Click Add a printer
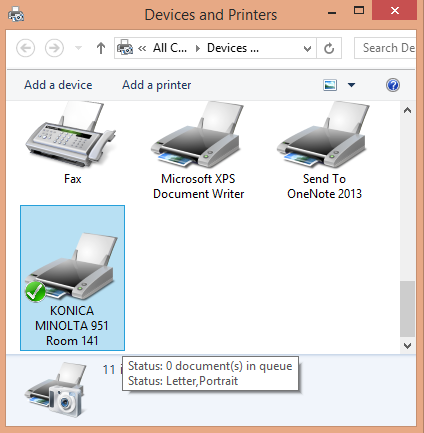 157,85
